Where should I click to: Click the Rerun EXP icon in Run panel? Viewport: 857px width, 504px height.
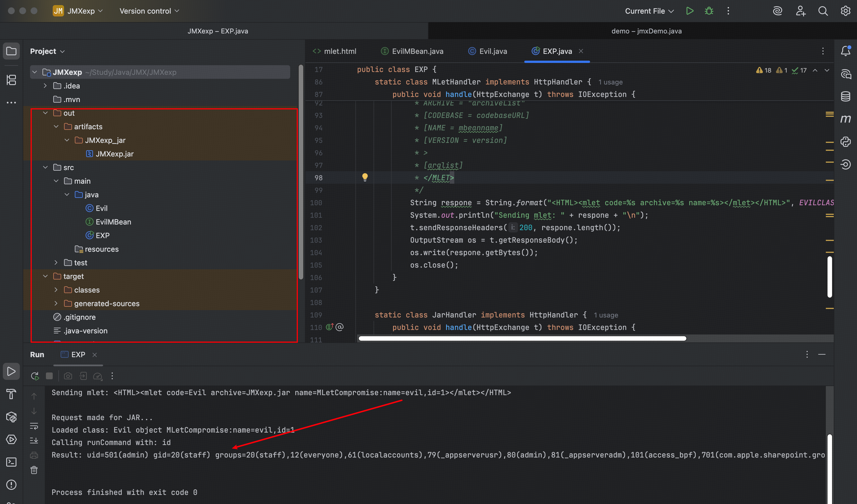[35, 376]
